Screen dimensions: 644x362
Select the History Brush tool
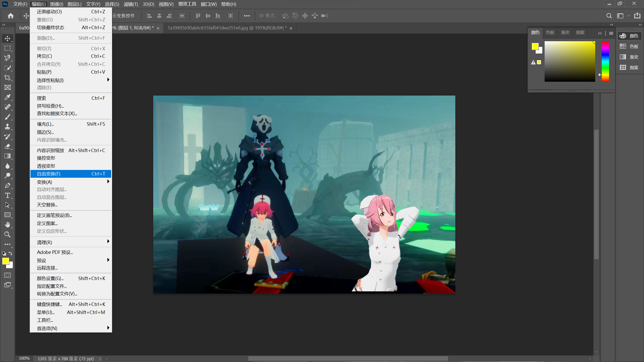pyautogui.click(x=7, y=137)
